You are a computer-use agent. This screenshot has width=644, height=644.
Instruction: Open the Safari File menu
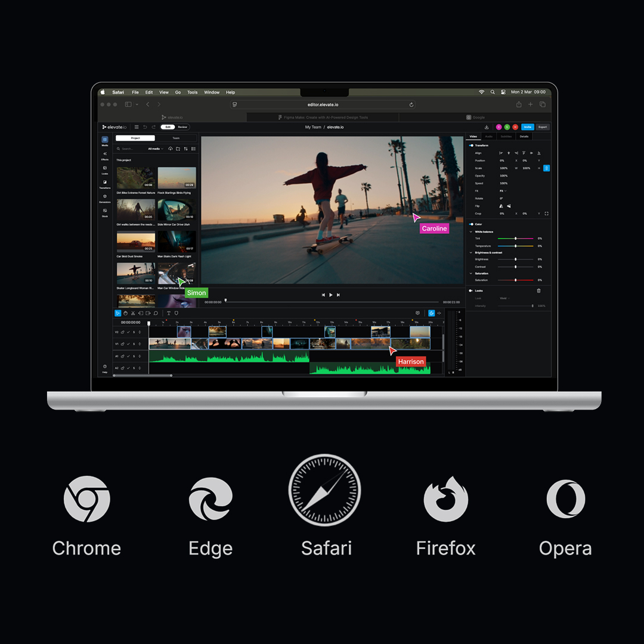click(x=135, y=92)
